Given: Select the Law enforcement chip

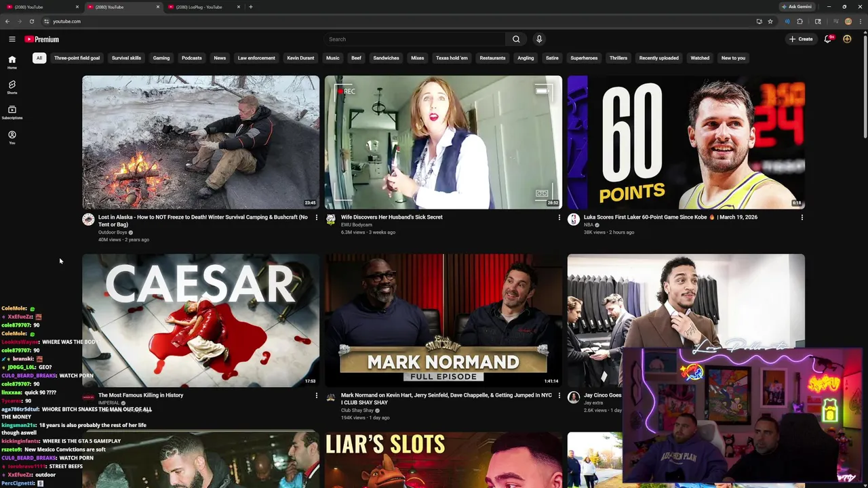Looking at the screenshot, I should (256, 58).
